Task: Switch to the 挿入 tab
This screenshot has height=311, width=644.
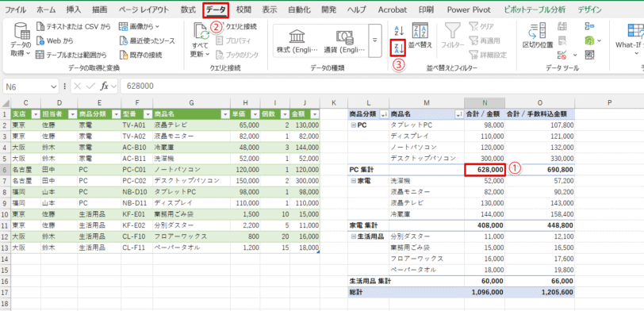Action: (74, 10)
